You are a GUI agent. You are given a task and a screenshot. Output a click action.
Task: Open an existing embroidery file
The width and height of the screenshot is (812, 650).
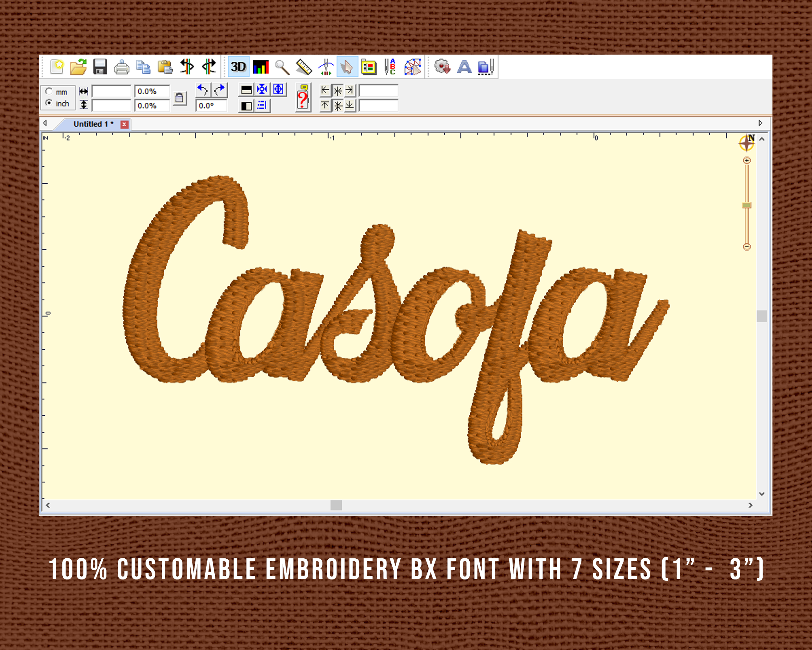tap(78, 67)
